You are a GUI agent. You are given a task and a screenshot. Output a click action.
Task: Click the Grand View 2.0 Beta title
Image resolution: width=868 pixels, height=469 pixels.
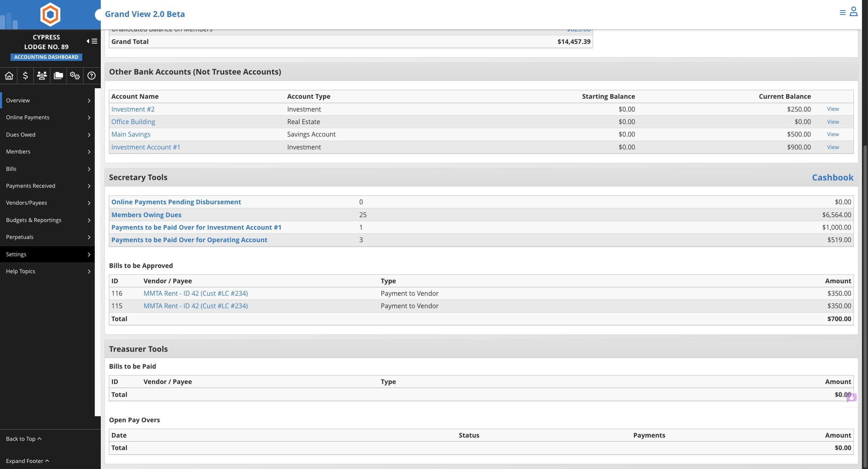click(x=145, y=14)
